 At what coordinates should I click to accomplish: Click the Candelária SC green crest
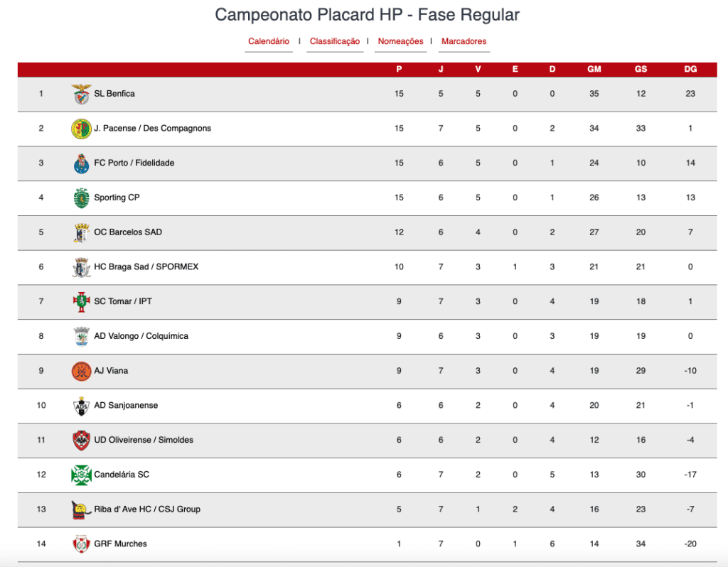(81, 475)
